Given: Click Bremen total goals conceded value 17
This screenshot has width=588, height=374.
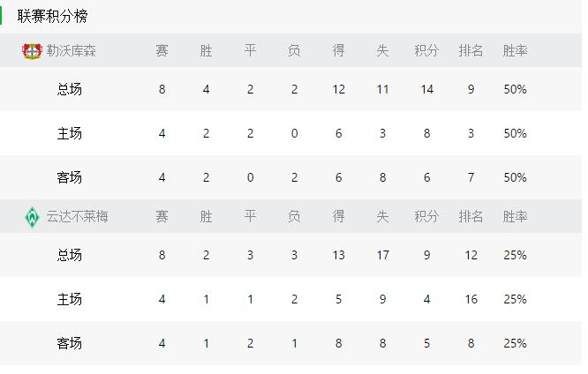Looking at the screenshot, I should (x=382, y=255).
